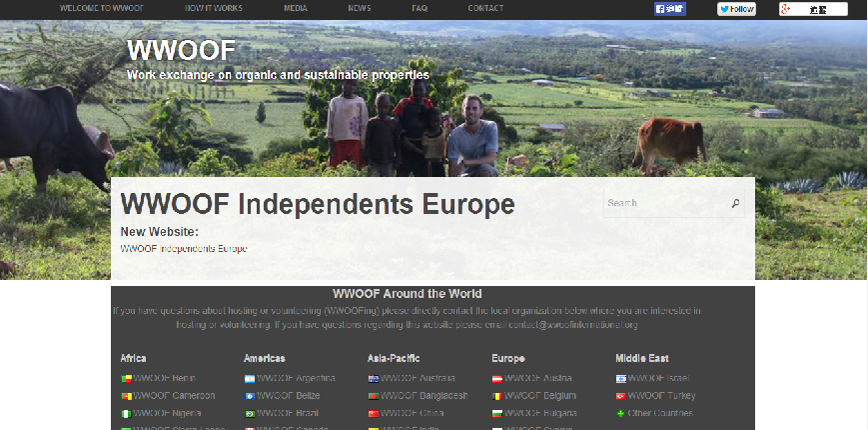Click the Benin flag icon
This screenshot has width=868, height=430.
(x=126, y=379)
